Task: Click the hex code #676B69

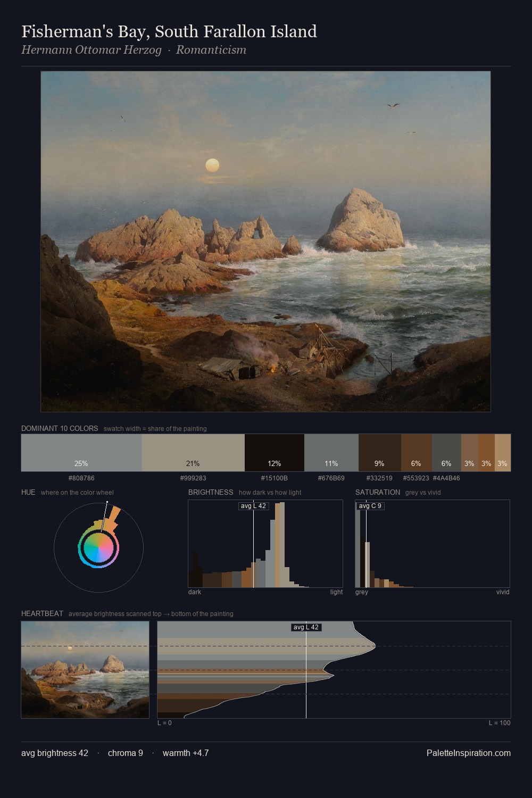Action: (x=331, y=478)
